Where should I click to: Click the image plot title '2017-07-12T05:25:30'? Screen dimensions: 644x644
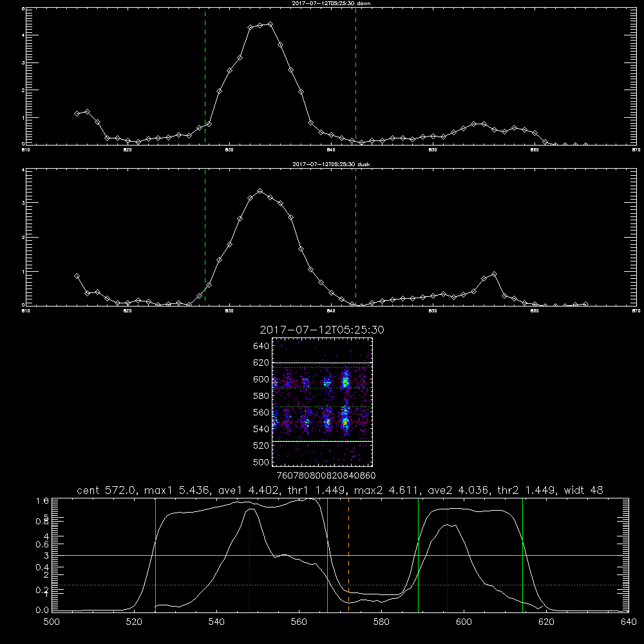tap(322, 330)
